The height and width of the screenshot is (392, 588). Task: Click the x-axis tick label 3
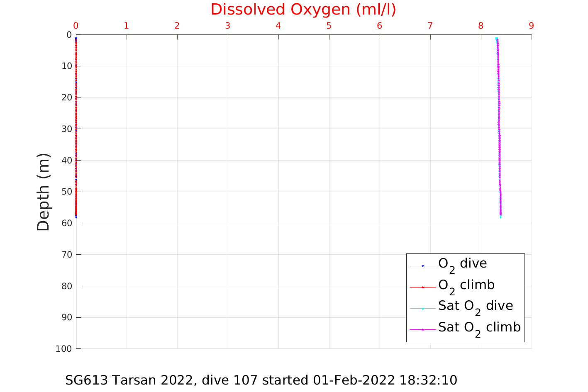tap(228, 26)
